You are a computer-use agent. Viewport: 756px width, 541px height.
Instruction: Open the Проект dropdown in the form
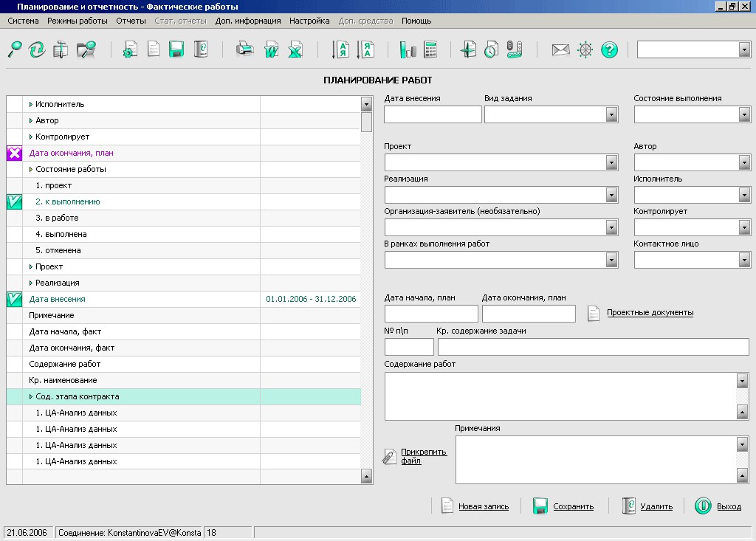pyautogui.click(x=611, y=163)
